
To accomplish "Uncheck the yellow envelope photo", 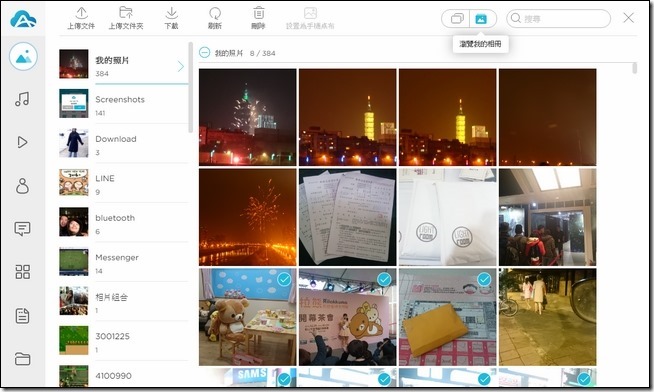I will click(484, 279).
